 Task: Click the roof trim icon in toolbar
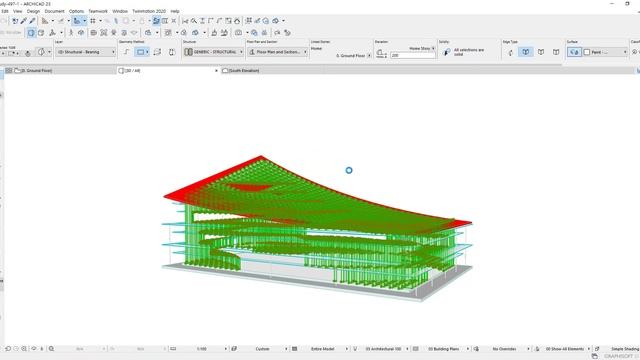pyautogui.click(x=237, y=20)
